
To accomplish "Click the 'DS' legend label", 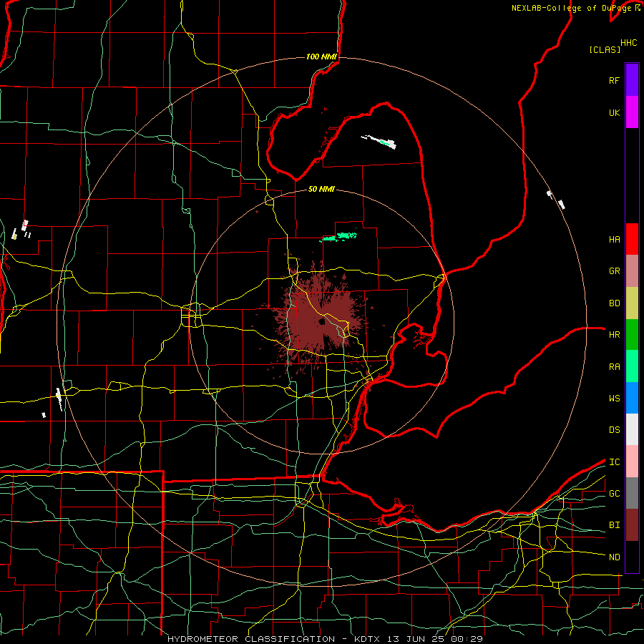I will coord(614,430).
